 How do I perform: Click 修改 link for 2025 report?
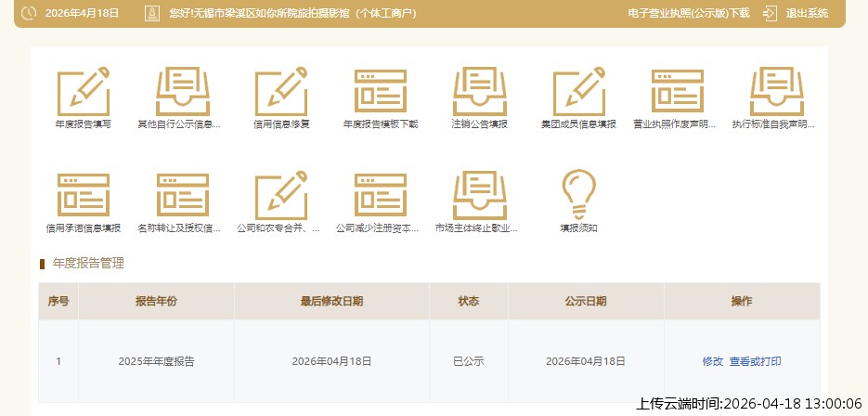712,361
